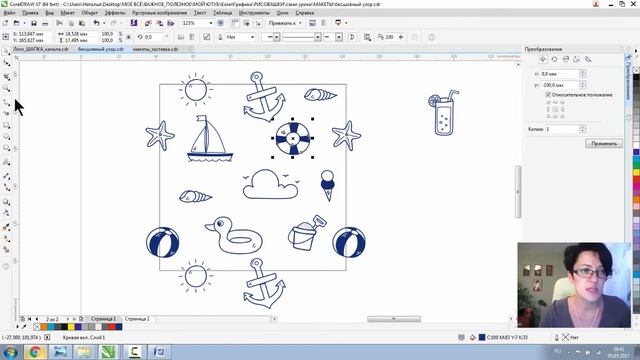Click the no-color X swatch in document palette
The height and width of the screenshot is (360, 640).
(37, 327)
